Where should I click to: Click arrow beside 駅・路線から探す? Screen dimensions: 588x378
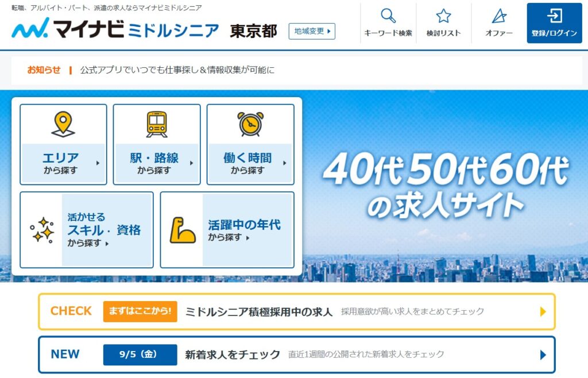coord(192,163)
